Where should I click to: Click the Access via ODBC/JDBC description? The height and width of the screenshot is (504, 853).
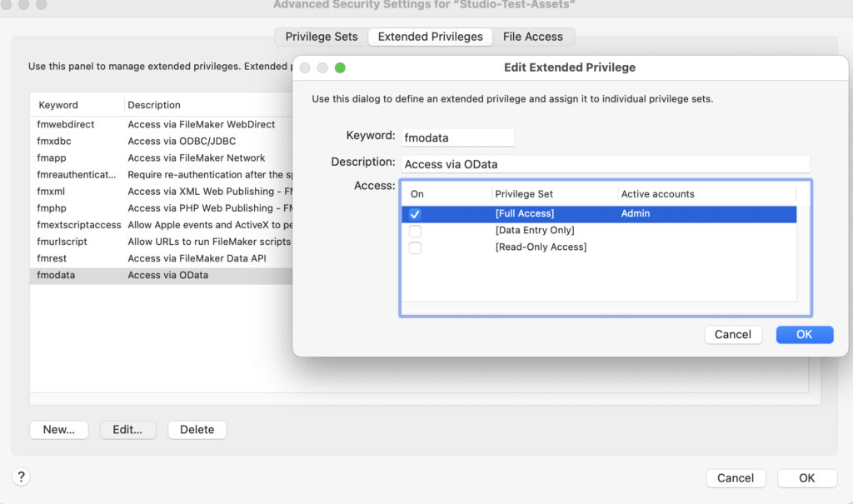click(182, 141)
